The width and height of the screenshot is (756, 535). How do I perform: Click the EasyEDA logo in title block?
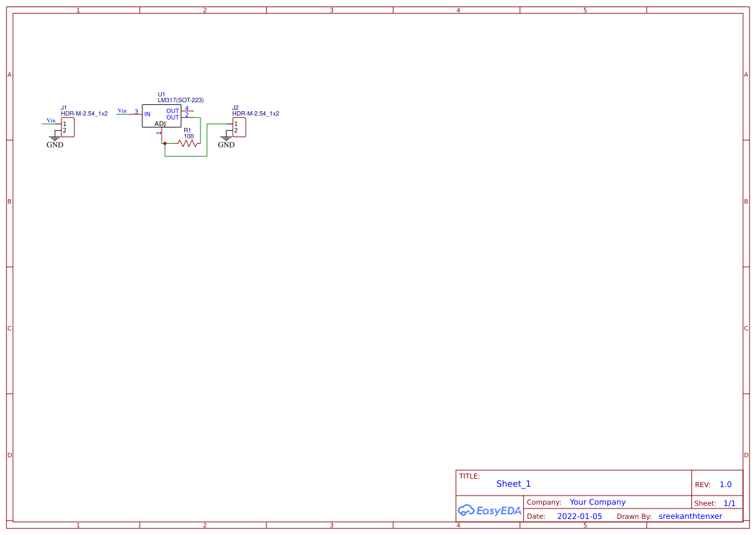pyautogui.click(x=490, y=510)
